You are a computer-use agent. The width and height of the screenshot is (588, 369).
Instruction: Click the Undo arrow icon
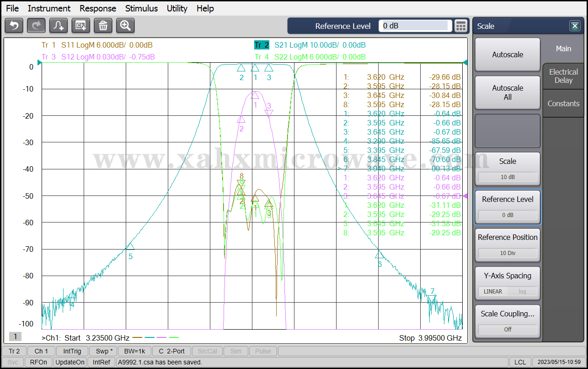click(x=14, y=26)
